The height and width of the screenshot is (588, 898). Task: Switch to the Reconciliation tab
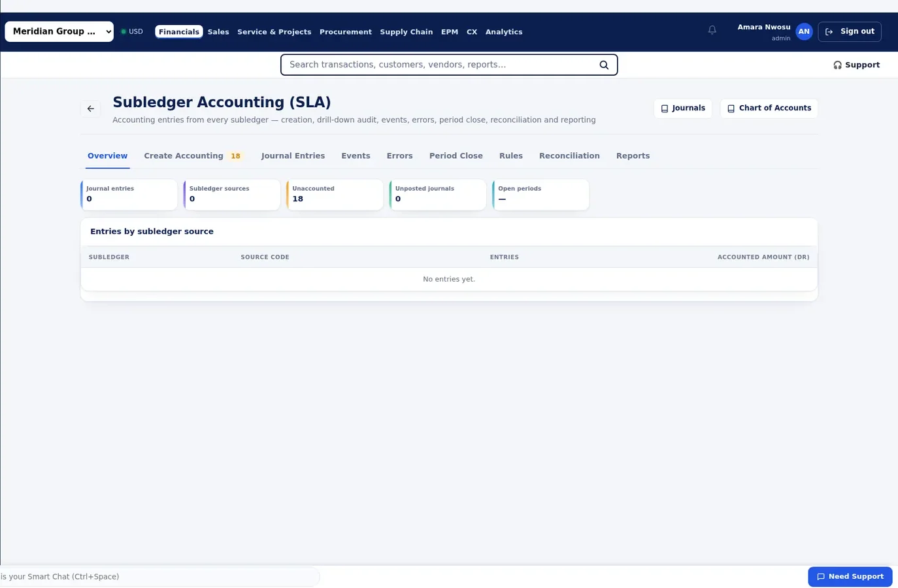[569, 156]
